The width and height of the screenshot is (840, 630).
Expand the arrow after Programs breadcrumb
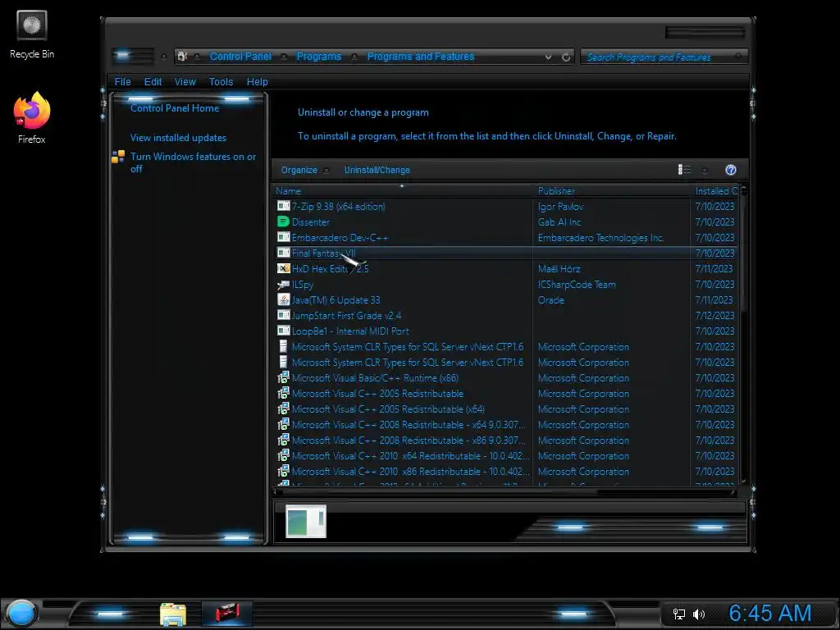pos(354,57)
